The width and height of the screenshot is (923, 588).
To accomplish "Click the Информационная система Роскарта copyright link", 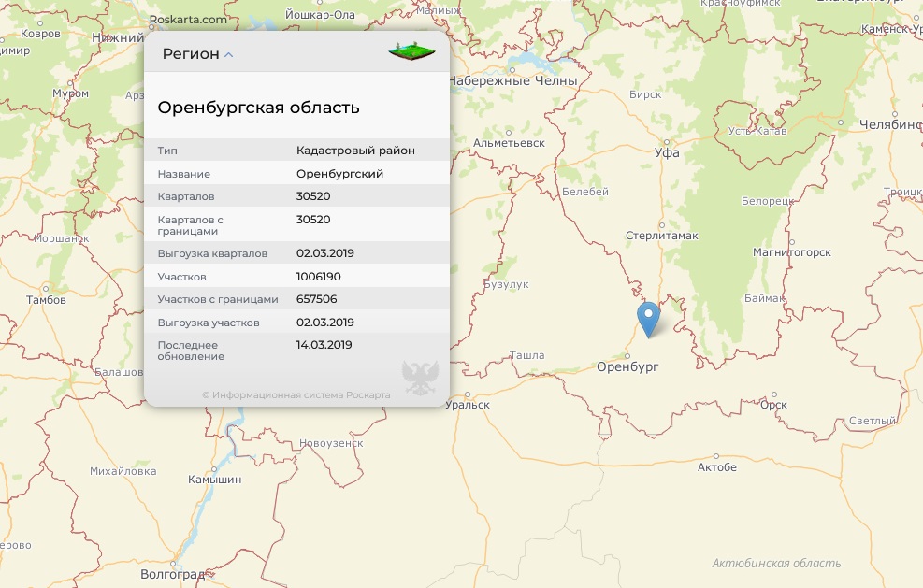I will click(296, 394).
